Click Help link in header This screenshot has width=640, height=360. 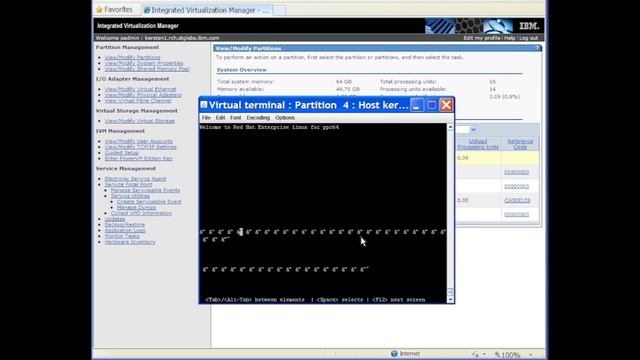(x=509, y=38)
